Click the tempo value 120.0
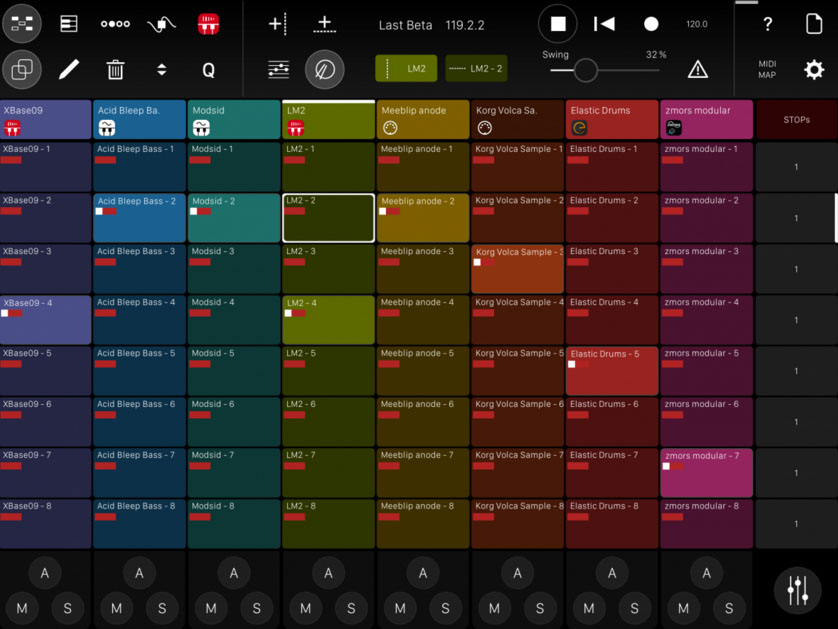The image size is (838, 629). [x=696, y=24]
